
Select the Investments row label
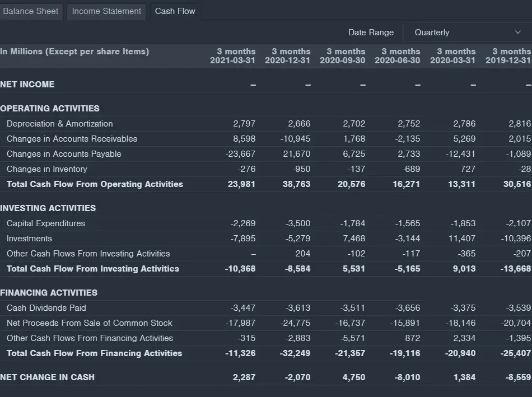click(29, 239)
